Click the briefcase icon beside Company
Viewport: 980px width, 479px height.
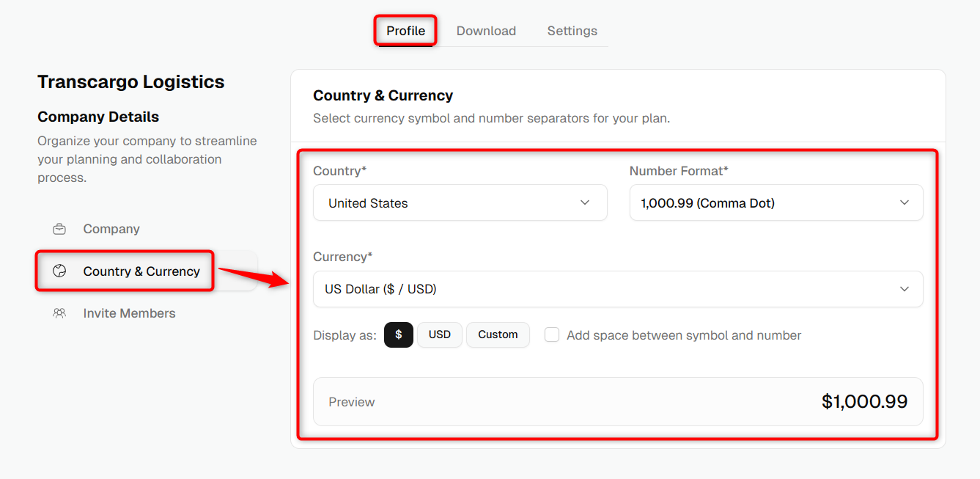[x=59, y=229]
